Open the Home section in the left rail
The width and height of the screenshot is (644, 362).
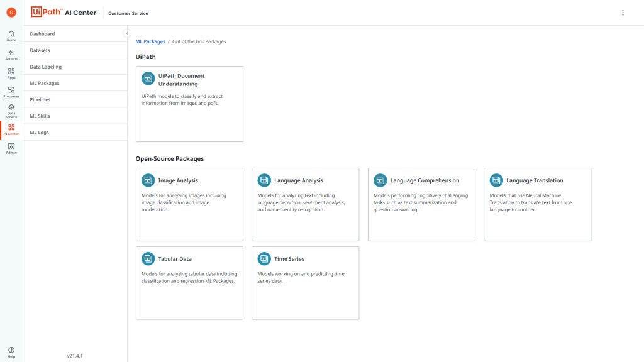[x=11, y=36]
